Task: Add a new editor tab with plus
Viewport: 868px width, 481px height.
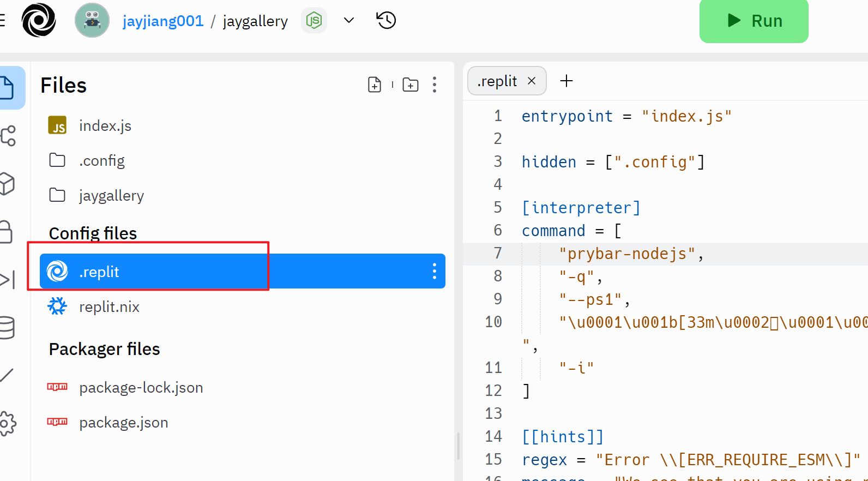Action: 566,81
